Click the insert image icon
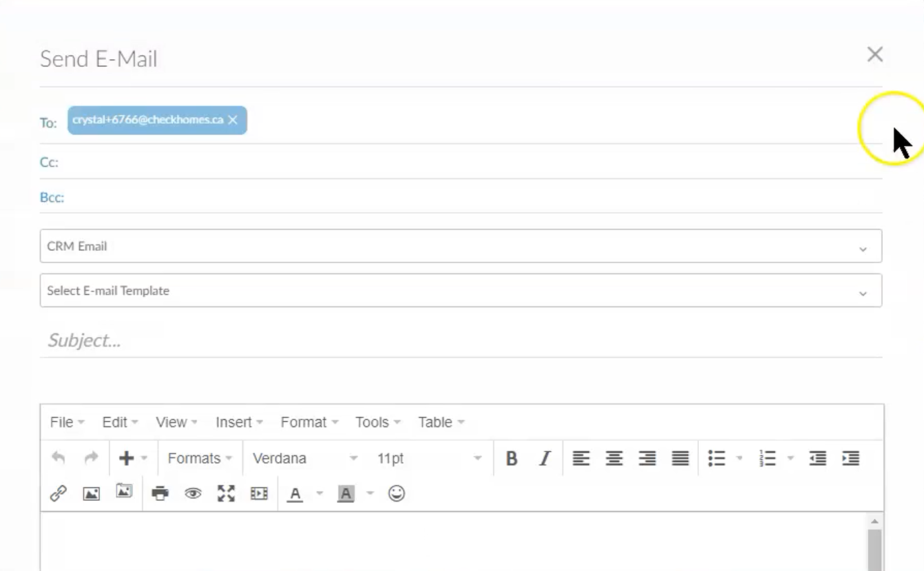924x571 pixels. pos(92,494)
